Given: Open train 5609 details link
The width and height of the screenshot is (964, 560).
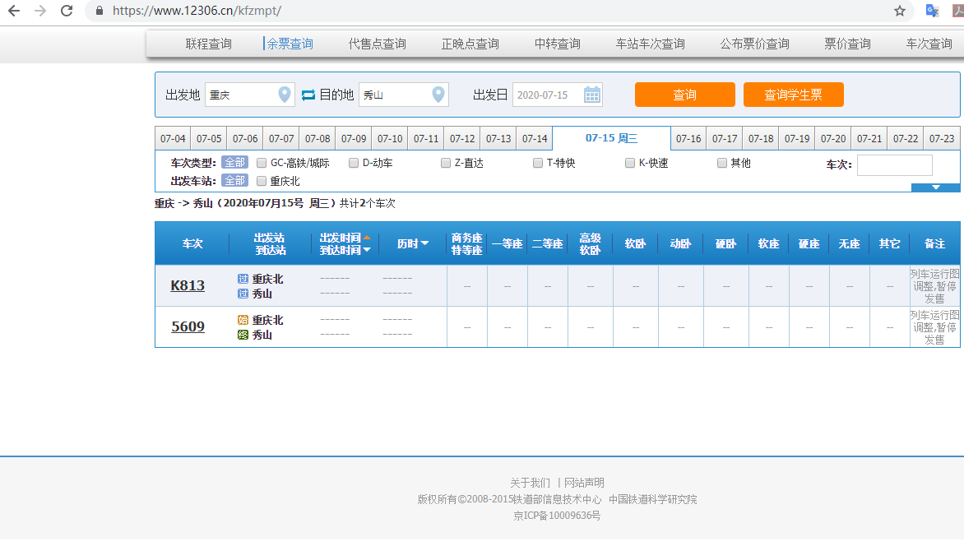Looking at the screenshot, I should (188, 326).
